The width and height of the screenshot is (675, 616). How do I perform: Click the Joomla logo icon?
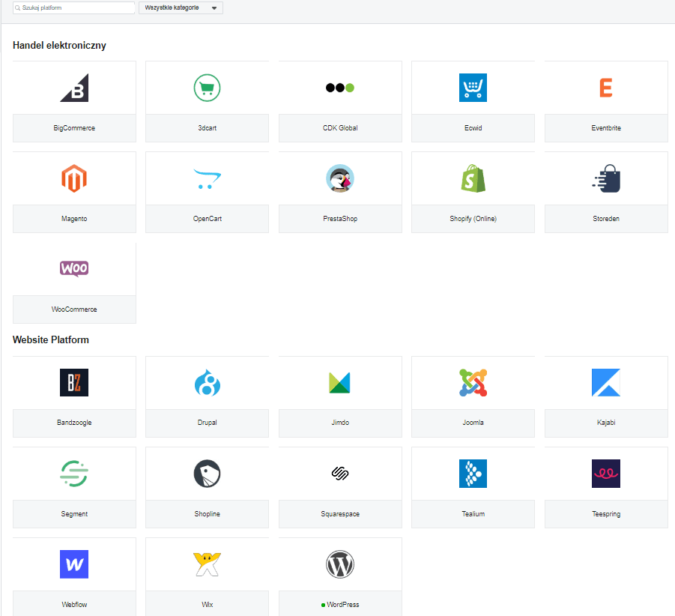click(473, 382)
